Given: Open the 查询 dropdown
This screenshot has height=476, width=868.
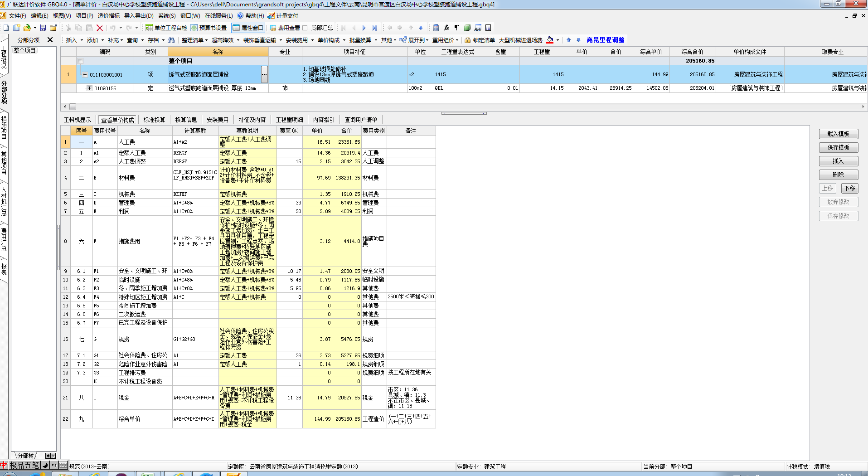Looking at the screenshot, I should pyautogui.click(x=135, y=40).
